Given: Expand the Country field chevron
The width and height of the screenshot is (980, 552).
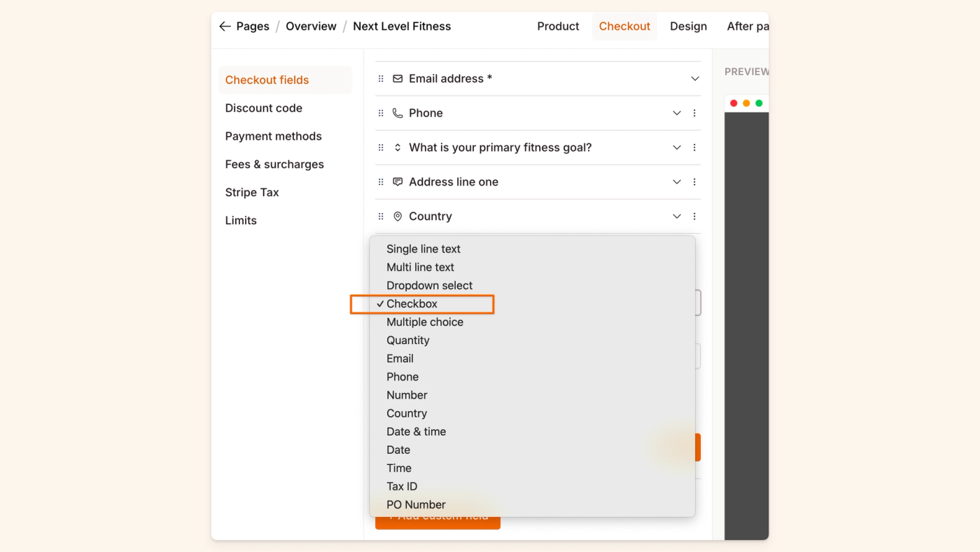Looking at the screenshot, I should (x=677, y=216).
